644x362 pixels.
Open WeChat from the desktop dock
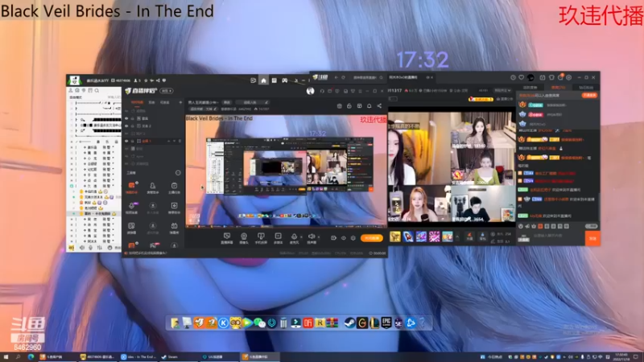(259, 323)
